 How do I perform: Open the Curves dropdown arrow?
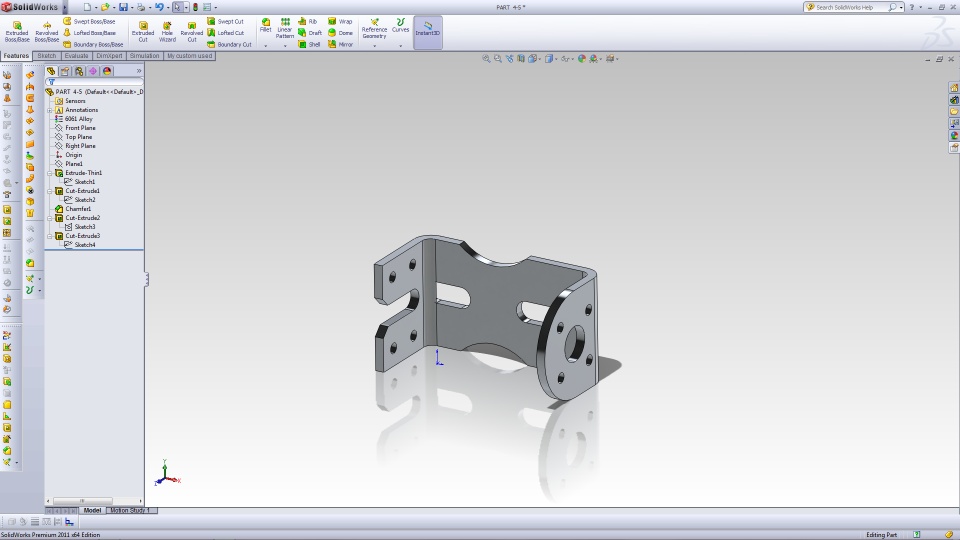point(400,46)
